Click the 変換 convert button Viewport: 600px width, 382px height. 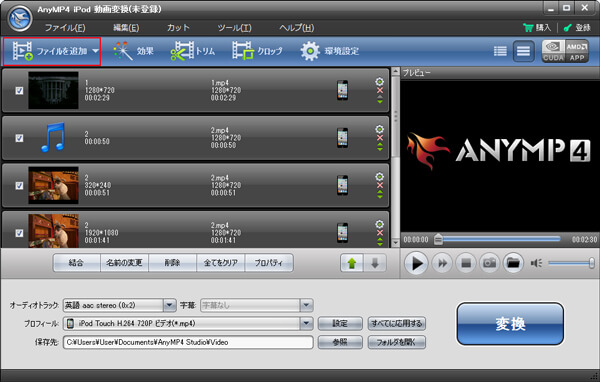(x=510, y=324)
